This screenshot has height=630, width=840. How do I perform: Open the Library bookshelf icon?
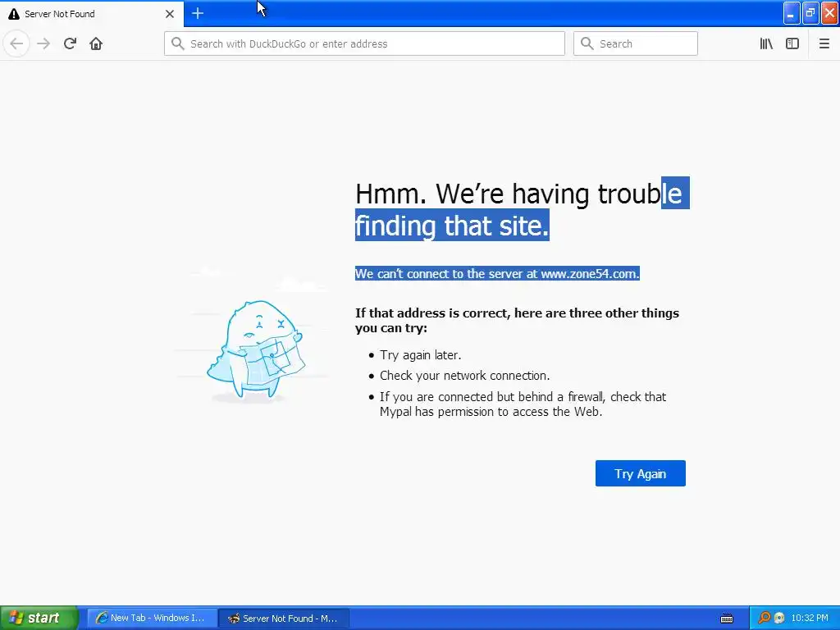[x=766, y=43]
